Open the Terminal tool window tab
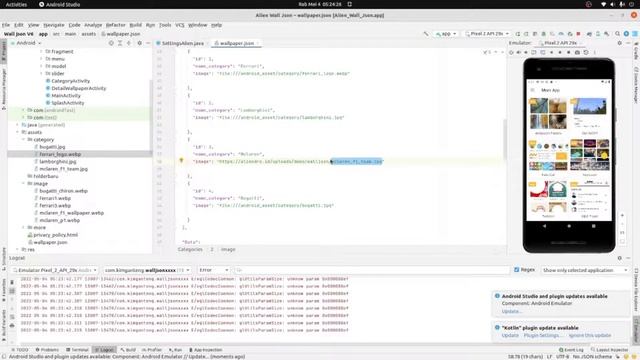 [x=77, y=350]
